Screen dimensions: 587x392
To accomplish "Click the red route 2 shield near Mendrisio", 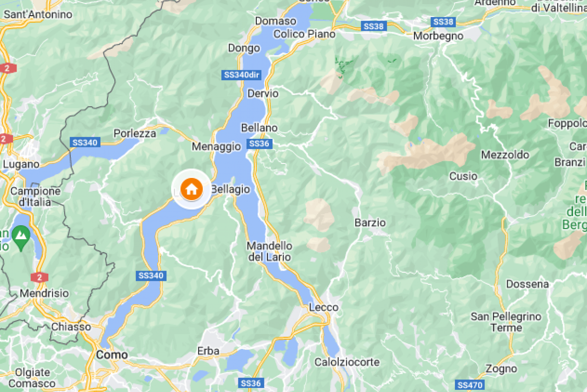I will coord(39,277).
